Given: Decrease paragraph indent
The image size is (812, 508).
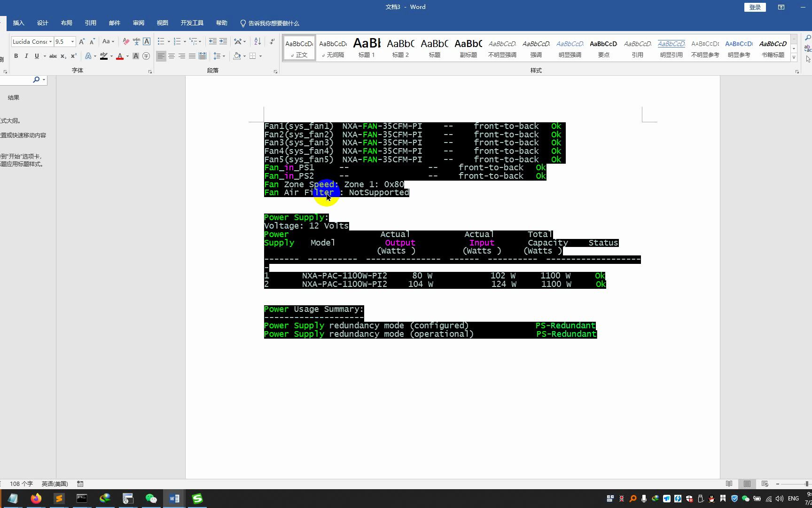Looking at the screenshot, I should coord(213,41).
